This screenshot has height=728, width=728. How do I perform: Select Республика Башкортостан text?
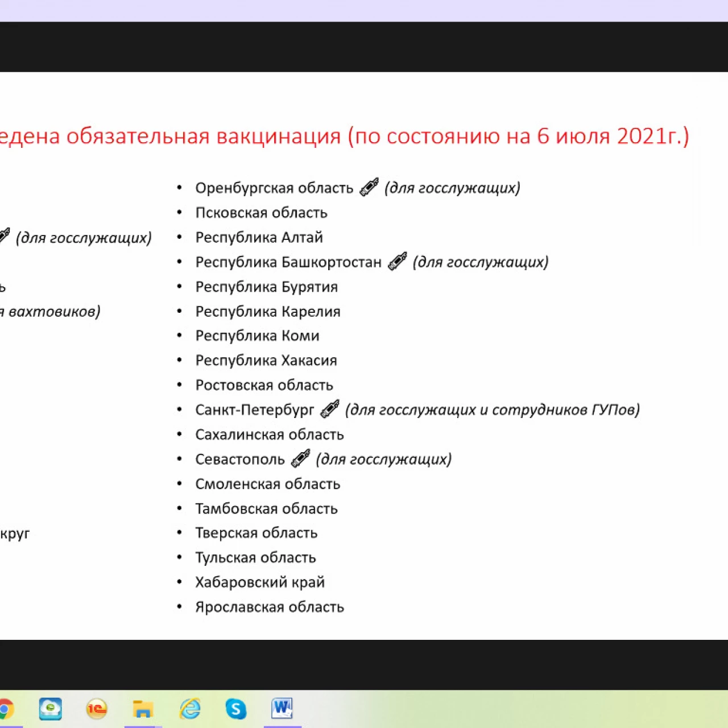click(x=288, y=262)
